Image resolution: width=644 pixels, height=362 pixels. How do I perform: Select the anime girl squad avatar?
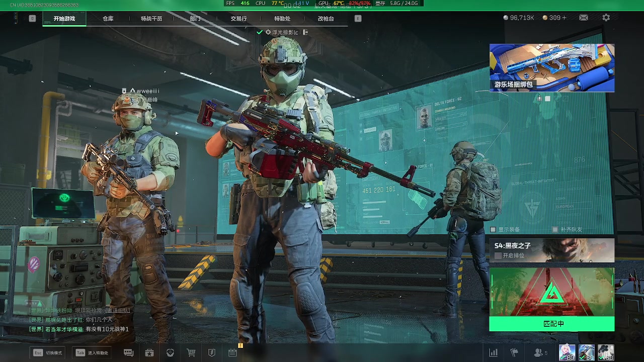pyautogui.click(x=567, y=352)
